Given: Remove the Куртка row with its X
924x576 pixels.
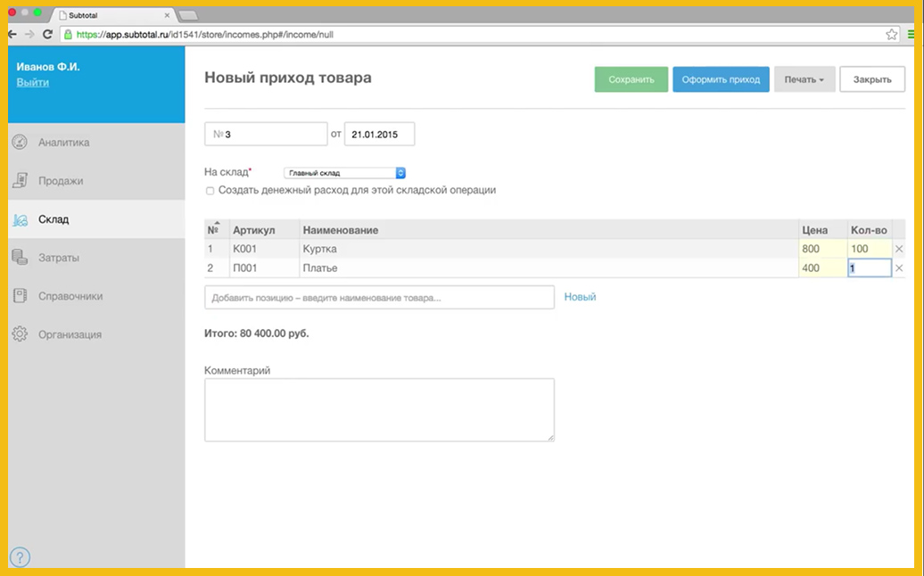Looking at the screenshot, I should point(898,250).
